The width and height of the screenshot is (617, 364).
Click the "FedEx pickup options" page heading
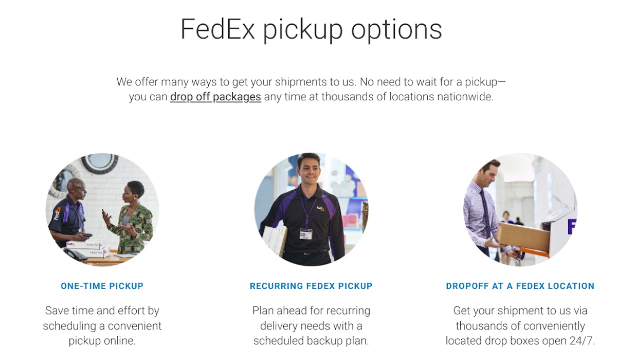(x=311, y=29)
